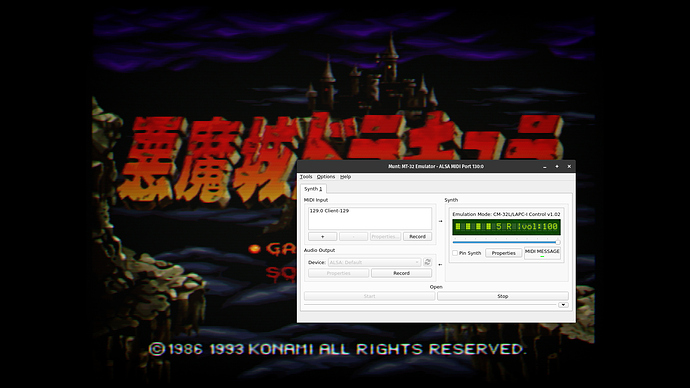This screenshot has height=388, width=690.
Task: Select the Synth 1 tab
Action: click(313, 189)
